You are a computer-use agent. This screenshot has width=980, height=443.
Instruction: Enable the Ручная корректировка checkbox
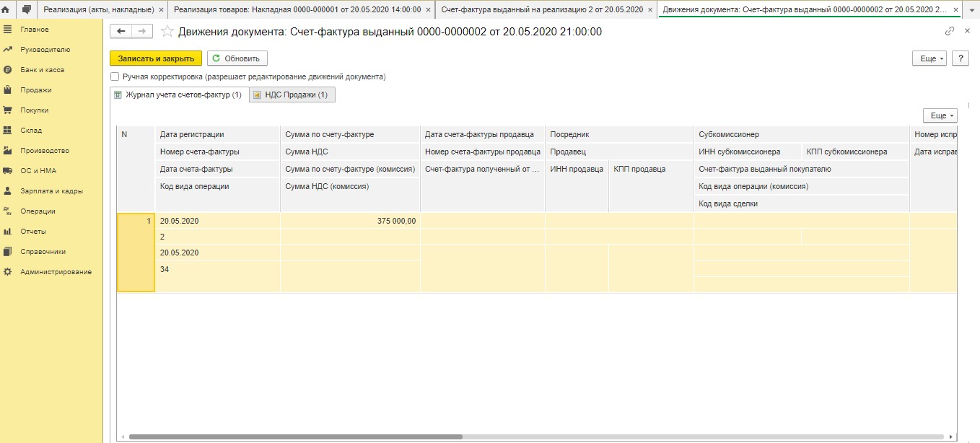click(115, 76)
